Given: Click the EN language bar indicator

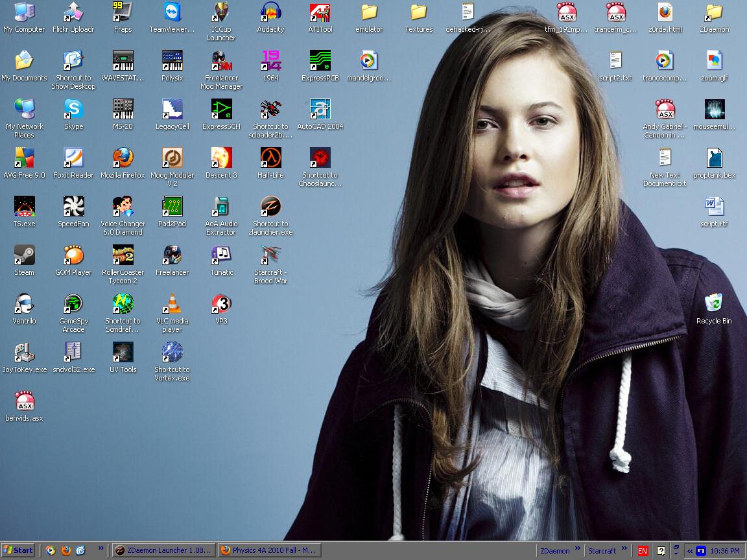Looking at the screenshot, I should point(642,551).
